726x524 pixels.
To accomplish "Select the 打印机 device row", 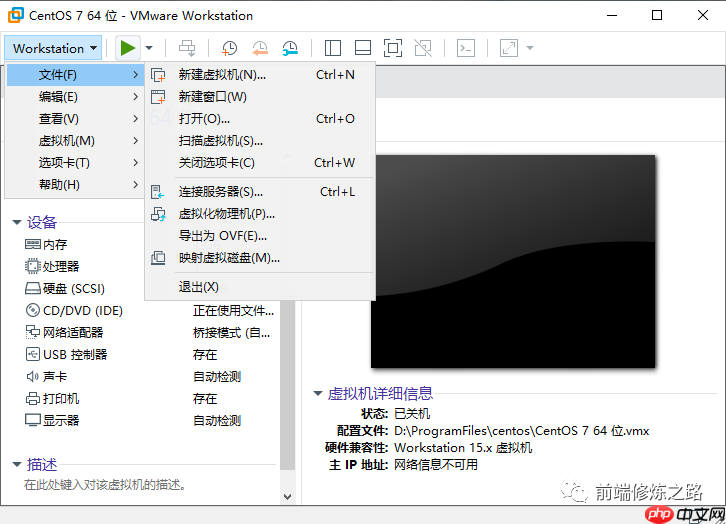I will coord(151,399).
